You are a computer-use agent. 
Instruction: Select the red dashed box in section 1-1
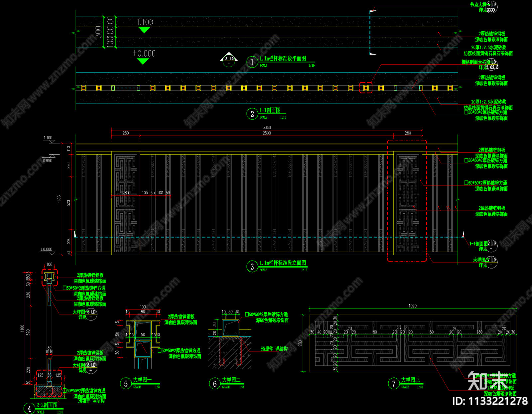366,88
